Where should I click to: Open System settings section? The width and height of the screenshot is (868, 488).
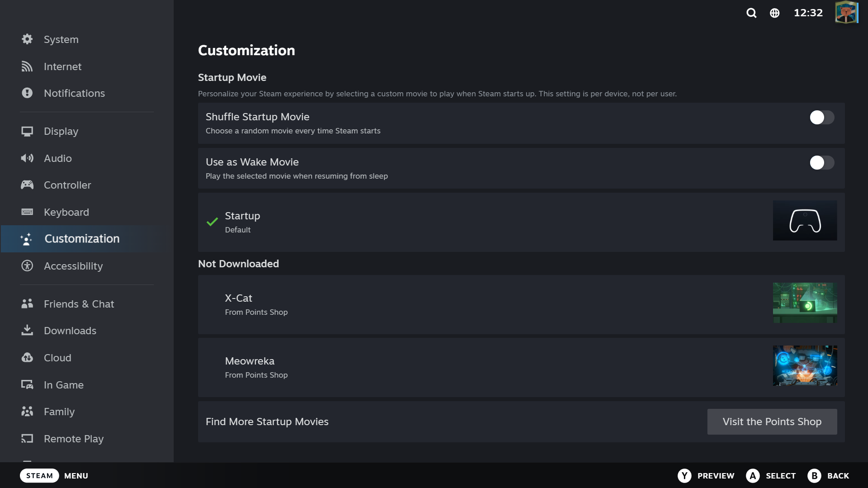pos(61,39)
